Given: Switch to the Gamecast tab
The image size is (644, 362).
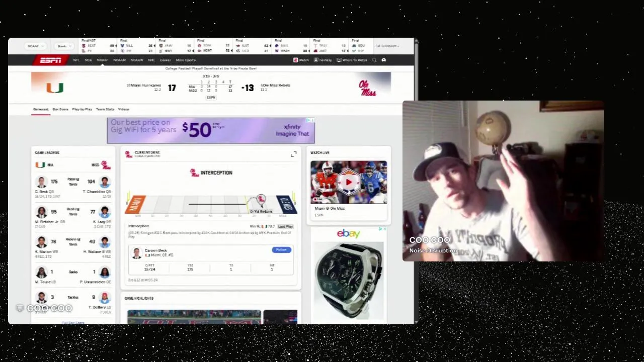Looking at the screenshot, I should pos(41,109).
